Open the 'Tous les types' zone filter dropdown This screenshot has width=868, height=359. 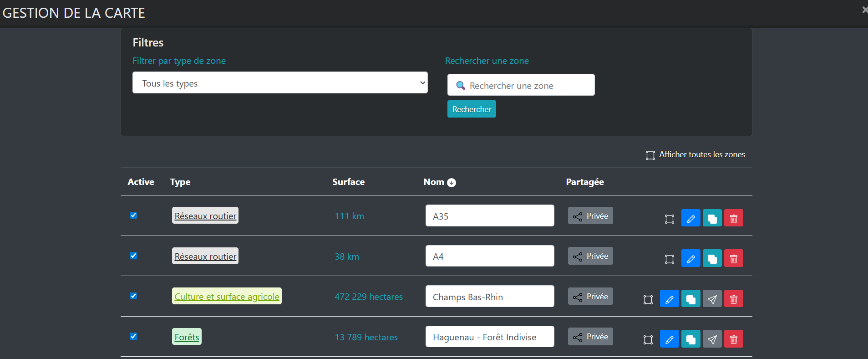[279, 83]
